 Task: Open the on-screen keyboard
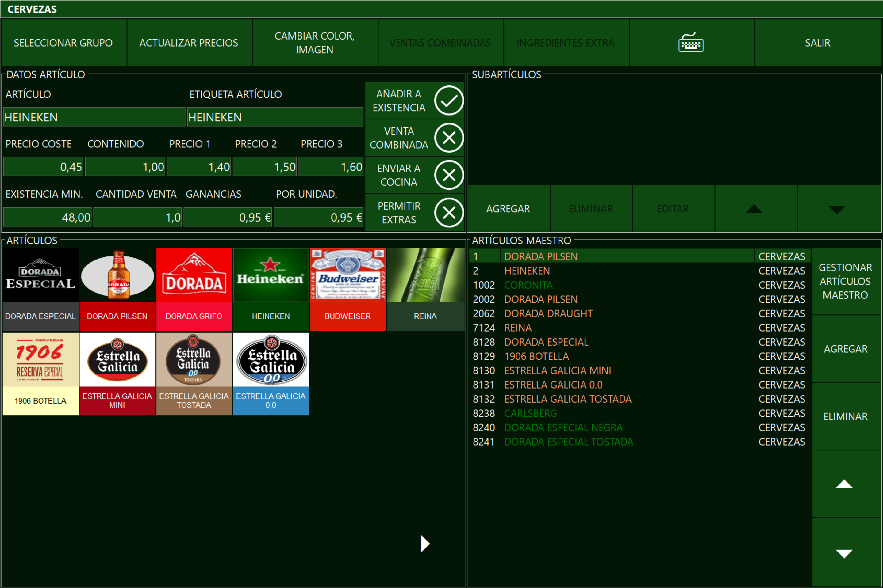(691, 42)
